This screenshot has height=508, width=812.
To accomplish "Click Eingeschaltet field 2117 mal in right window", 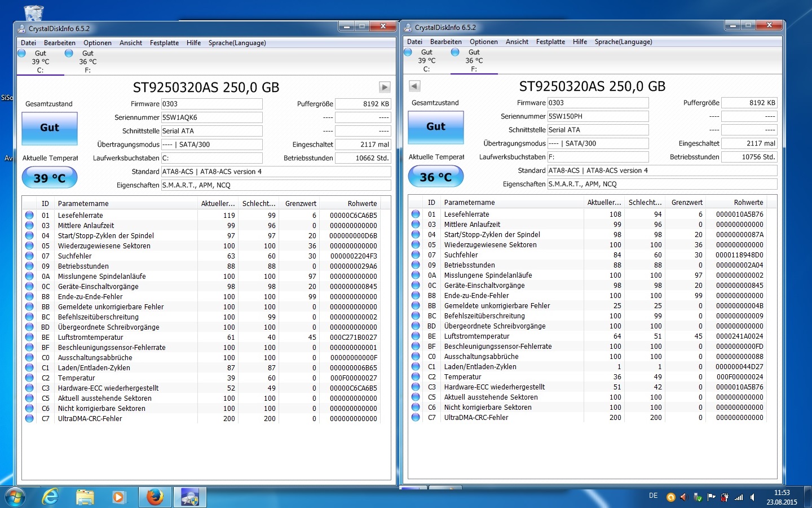I will coord(749,143).
